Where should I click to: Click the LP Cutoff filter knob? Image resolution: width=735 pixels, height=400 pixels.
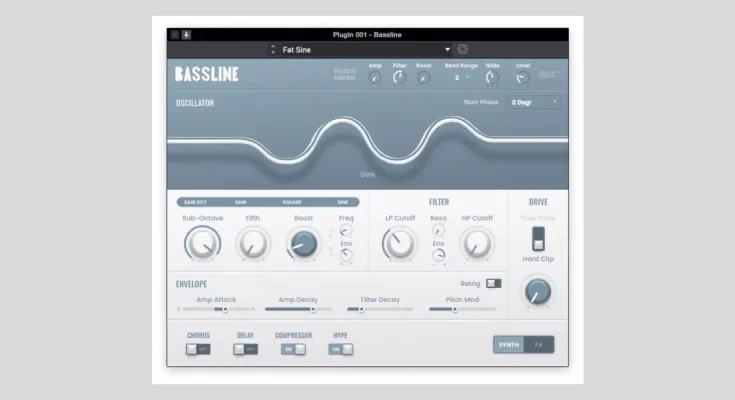click(x=398, y=243)
